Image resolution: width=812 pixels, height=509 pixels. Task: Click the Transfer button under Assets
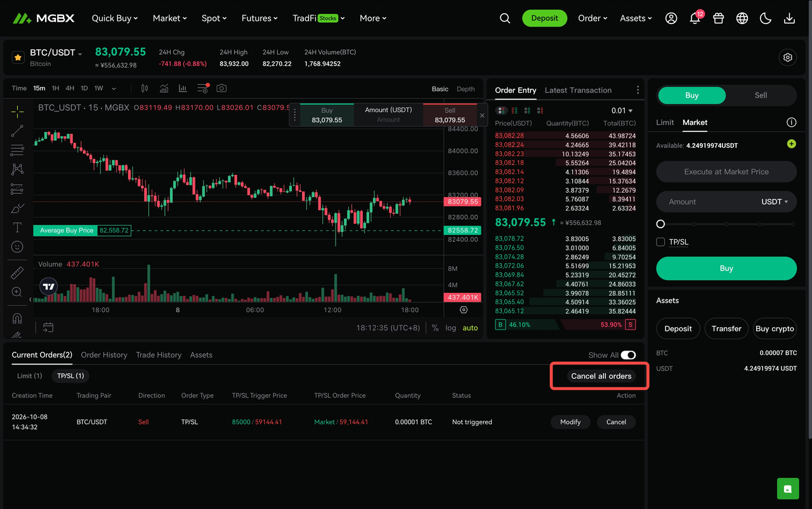point(726,328)
